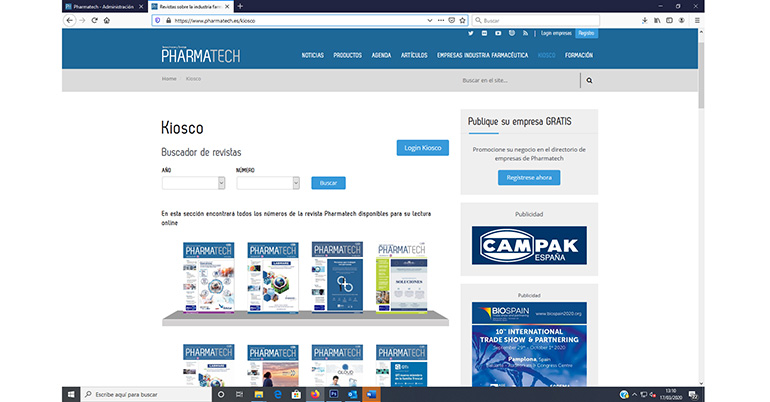Bookmark this page with the star icon
Viewport: 770px width, 402px height.
tap(462, 20)
